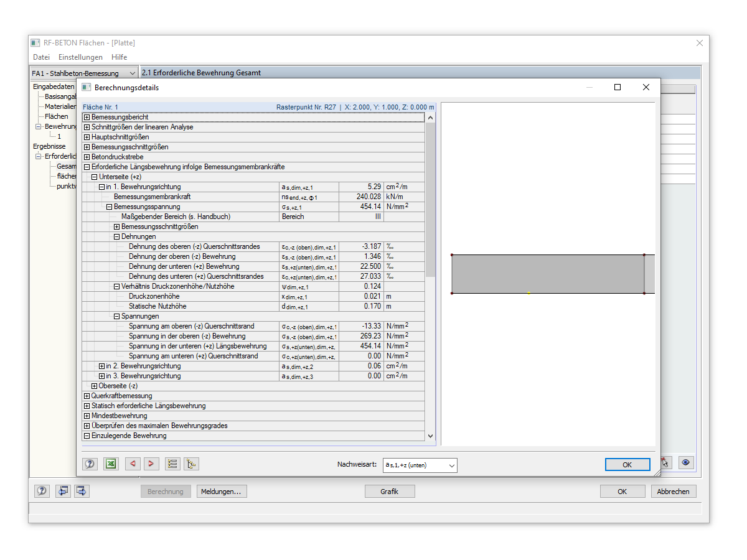Open help via question mark in main window
This screenshot has width=747, height=560.
42,491
